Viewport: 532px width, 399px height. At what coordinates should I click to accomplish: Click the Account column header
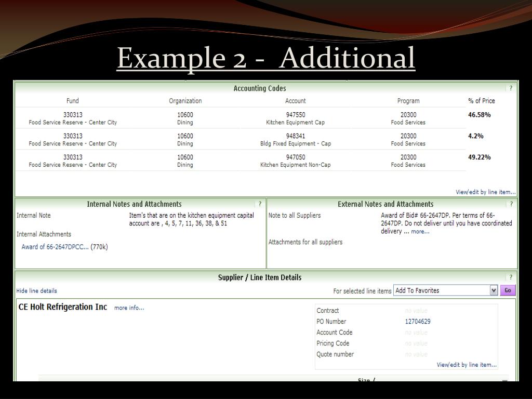point(295,101)
